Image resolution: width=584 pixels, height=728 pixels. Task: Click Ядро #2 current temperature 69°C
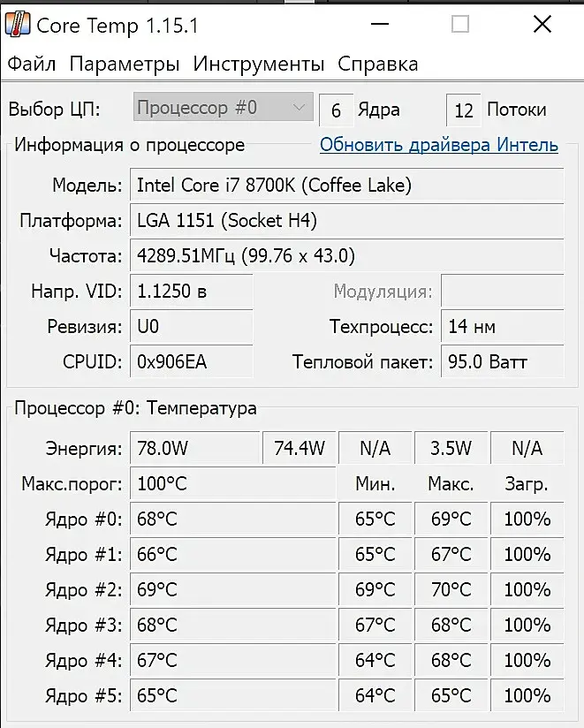233,589
